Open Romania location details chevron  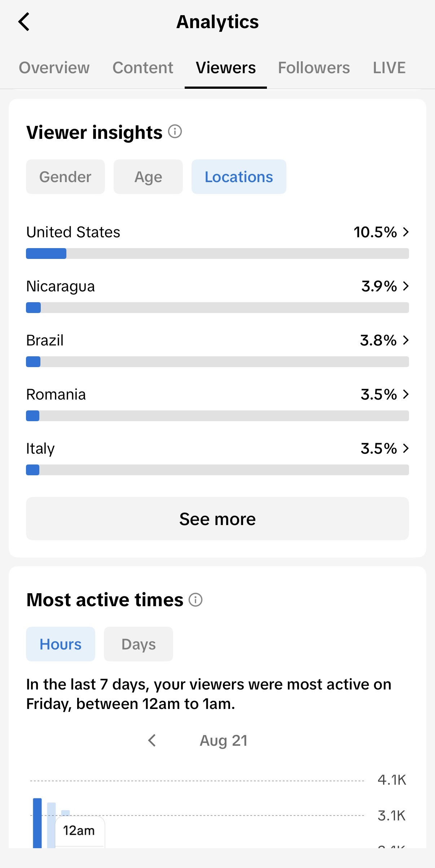click(406, 394)
